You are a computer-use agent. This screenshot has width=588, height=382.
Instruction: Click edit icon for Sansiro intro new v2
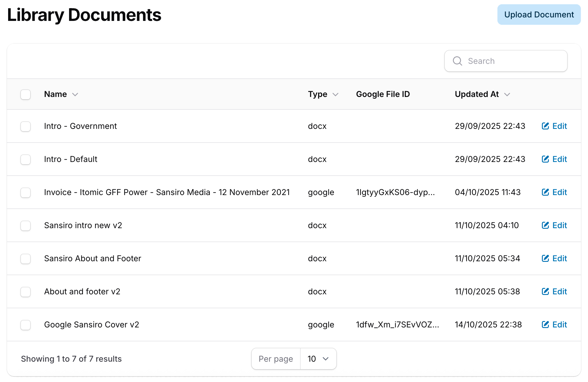tap(545, 225)
